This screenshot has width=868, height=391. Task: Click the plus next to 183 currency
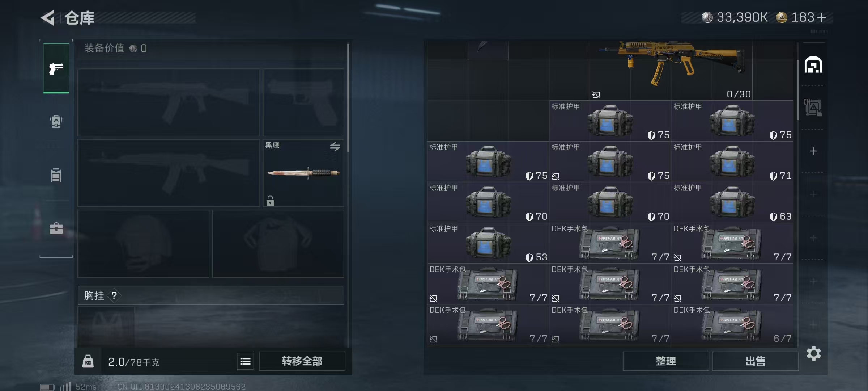[822, 17]
